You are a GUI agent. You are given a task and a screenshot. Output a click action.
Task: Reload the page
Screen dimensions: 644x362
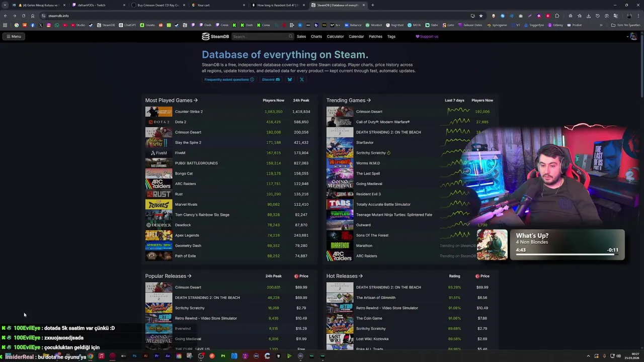click(23, 16)
